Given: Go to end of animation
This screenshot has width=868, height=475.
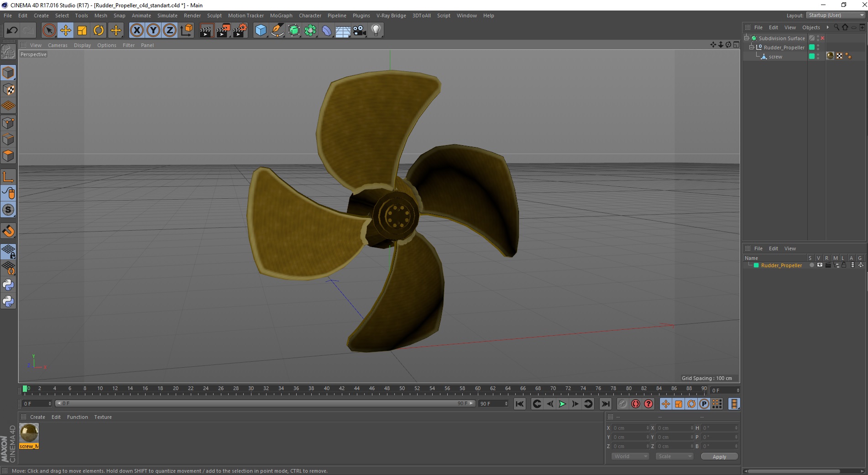Looking at the screenshot, I should pos(605,404).
